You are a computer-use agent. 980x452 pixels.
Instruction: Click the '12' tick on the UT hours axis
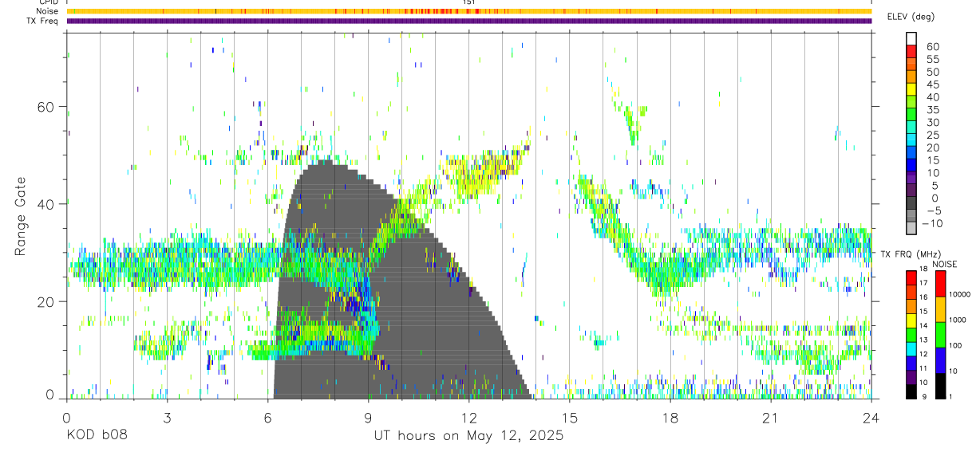[468, 417]
